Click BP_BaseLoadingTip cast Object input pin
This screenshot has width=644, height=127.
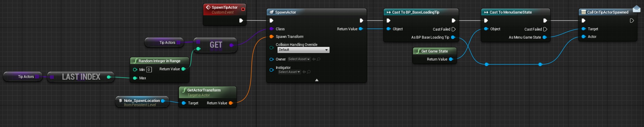[x=388, y=29]
